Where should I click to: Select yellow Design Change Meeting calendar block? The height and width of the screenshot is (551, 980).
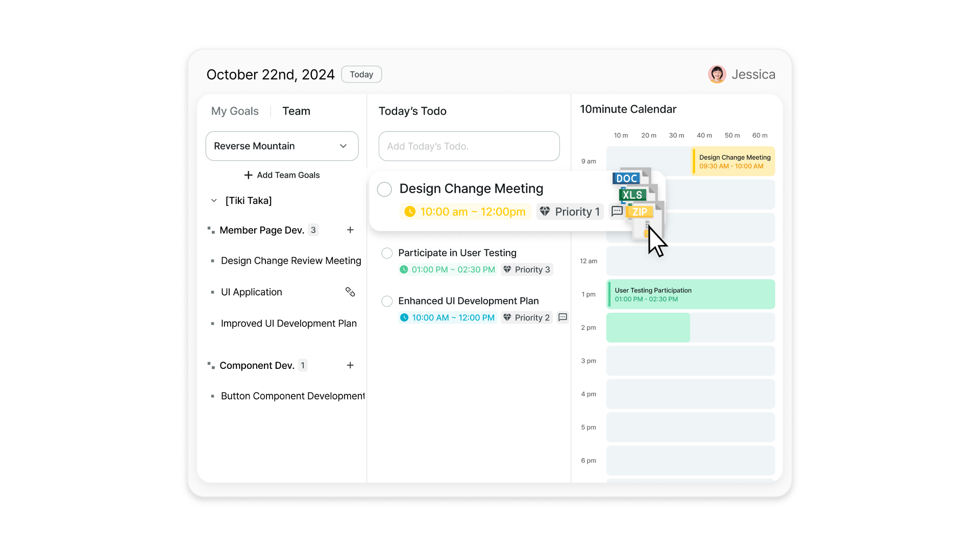[x=733, y=161]
